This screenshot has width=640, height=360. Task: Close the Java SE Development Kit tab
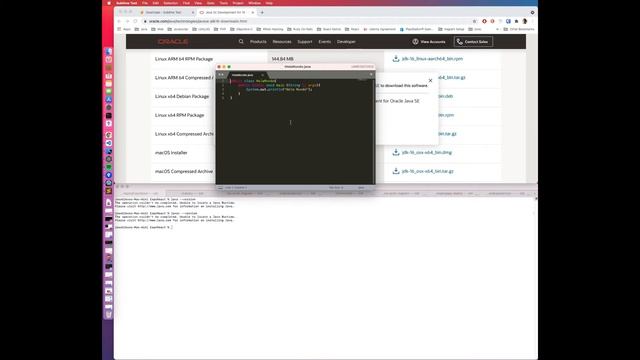[x=253, y=12]
